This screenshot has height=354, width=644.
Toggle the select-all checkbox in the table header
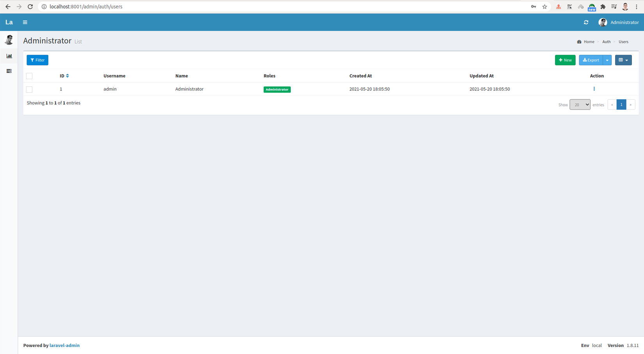(29, 76)
